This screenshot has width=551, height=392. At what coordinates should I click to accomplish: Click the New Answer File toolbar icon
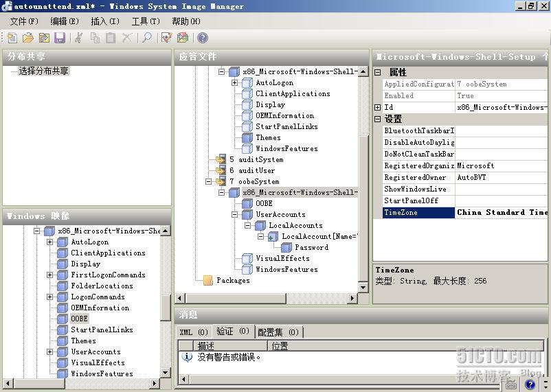(12, 38)
